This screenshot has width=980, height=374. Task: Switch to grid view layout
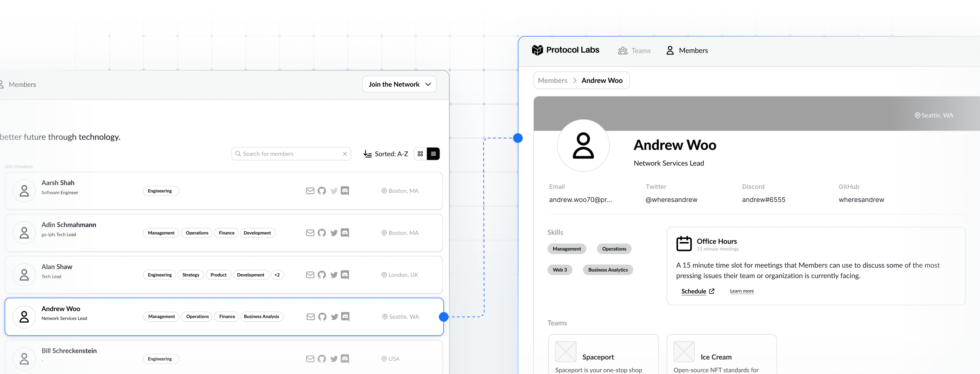[x=420, y=154]
